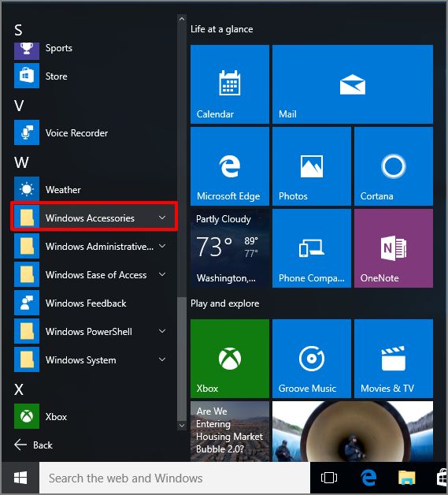Open the Phone Companion tile
This screenshot has width=448, height=495.
pyautogui.click(x=312, y=248)
